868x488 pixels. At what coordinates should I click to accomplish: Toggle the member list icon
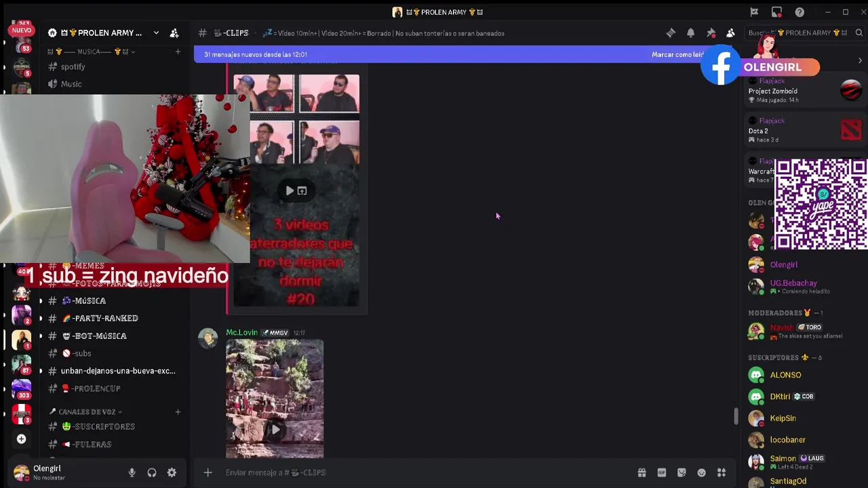(x=730, y=33)
